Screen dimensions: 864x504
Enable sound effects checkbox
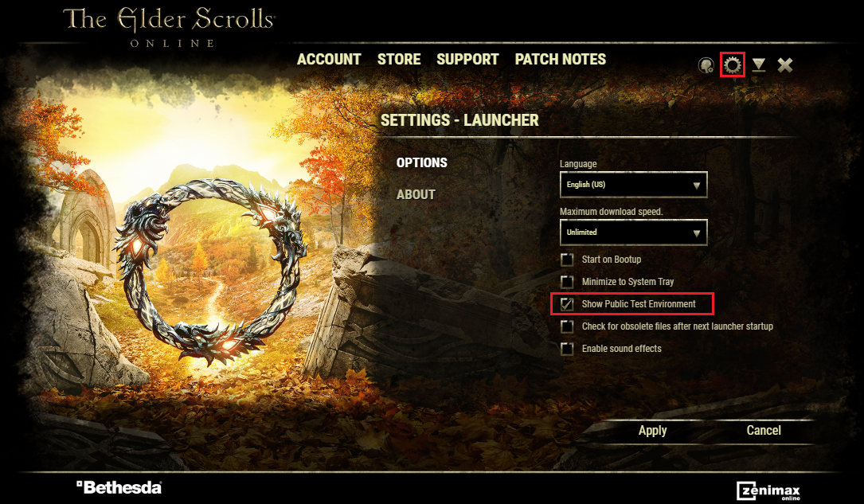click(567, 349)
